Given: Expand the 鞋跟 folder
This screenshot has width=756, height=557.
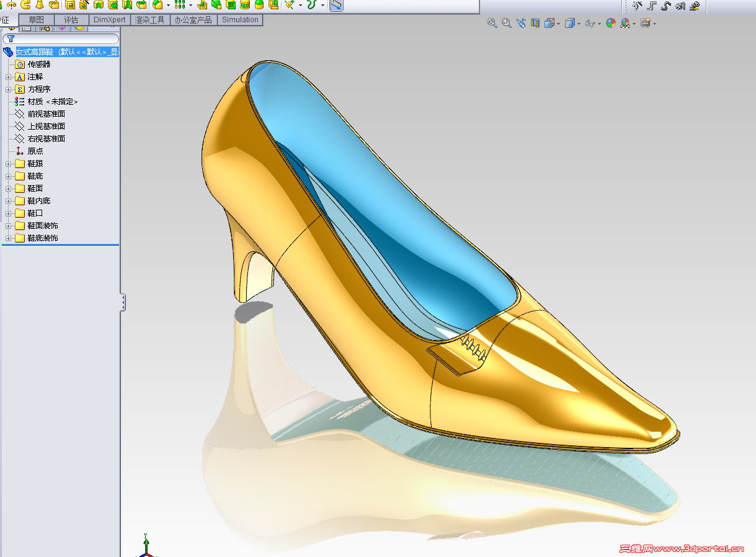Looking at the screenshot, I should pos(9,164).
